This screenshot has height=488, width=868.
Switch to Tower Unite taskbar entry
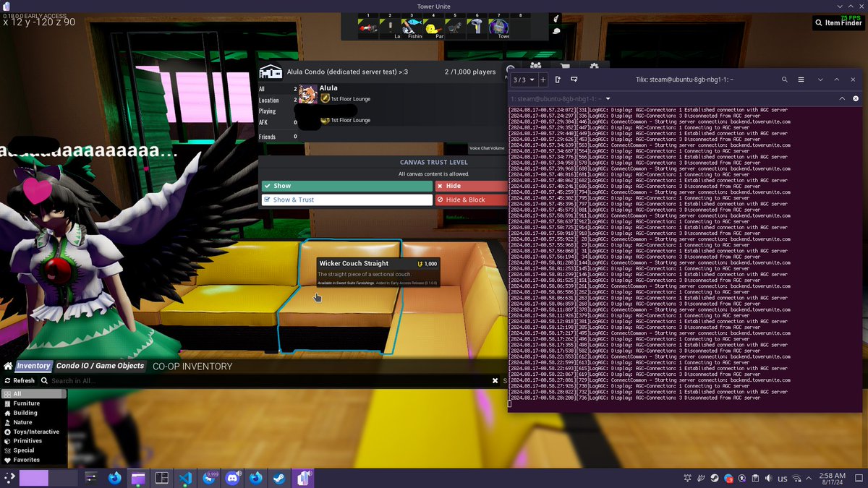[302, 477]
